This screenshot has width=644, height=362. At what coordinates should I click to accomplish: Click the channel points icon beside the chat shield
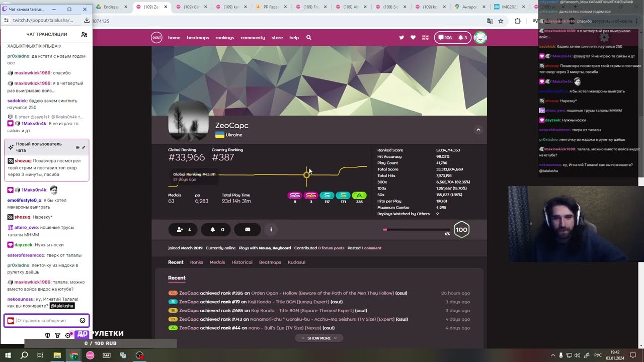[58, 335]
